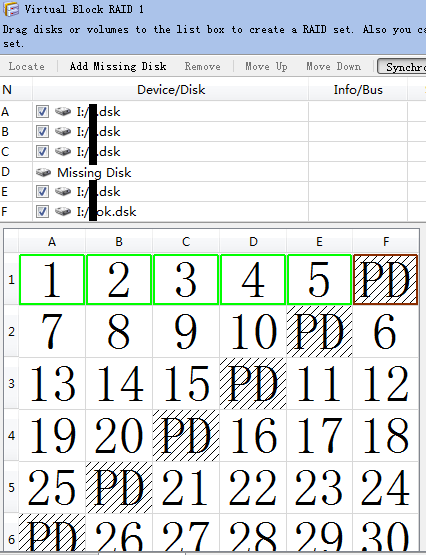The image size is (426, 555).
Task: Click the Virtual Block RAID title icon
Action: (x=11, y=9)
